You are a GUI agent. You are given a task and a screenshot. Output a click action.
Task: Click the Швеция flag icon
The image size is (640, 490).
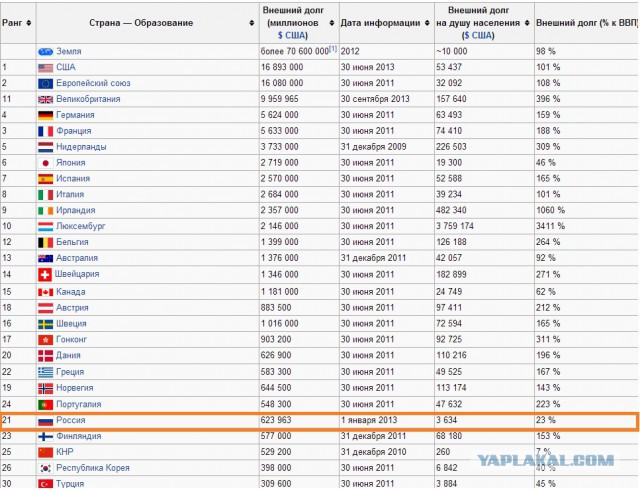click(45, 324)
